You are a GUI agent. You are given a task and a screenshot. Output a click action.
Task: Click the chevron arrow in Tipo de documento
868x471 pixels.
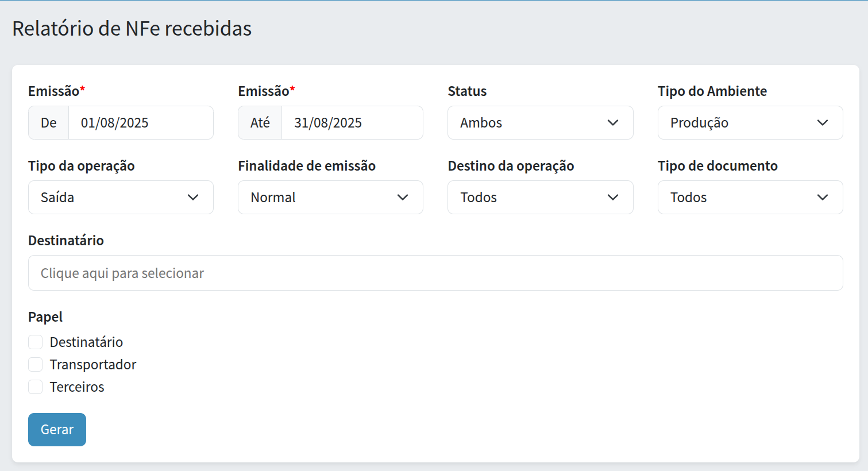pyautogui.click(x=823, y=198)
